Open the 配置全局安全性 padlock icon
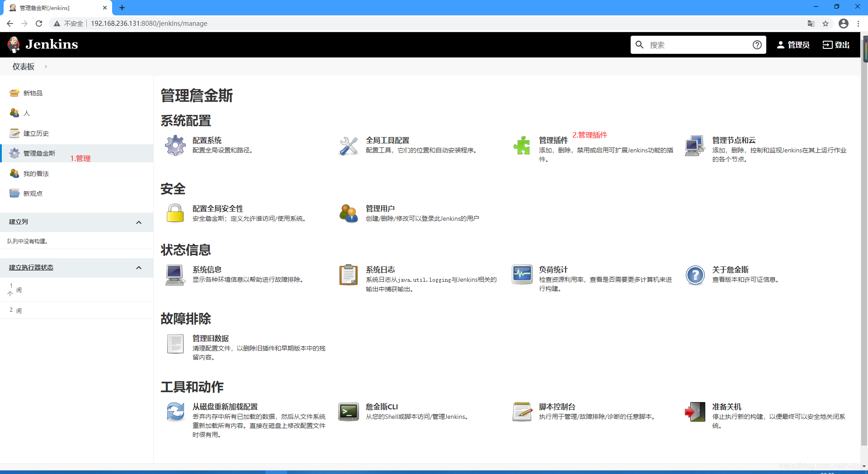Image resolution: width=868 pixels, height=474 pixels. [x=175, y=213]
